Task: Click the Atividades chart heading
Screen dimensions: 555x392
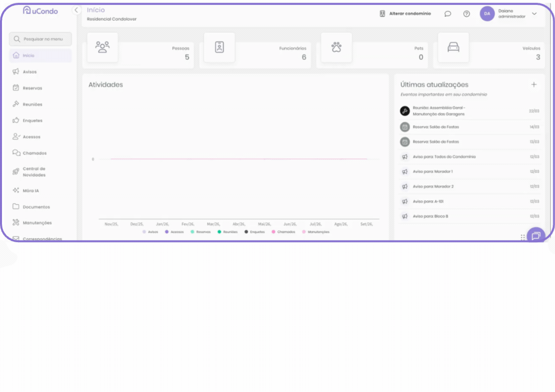Action: click(105, 85)
